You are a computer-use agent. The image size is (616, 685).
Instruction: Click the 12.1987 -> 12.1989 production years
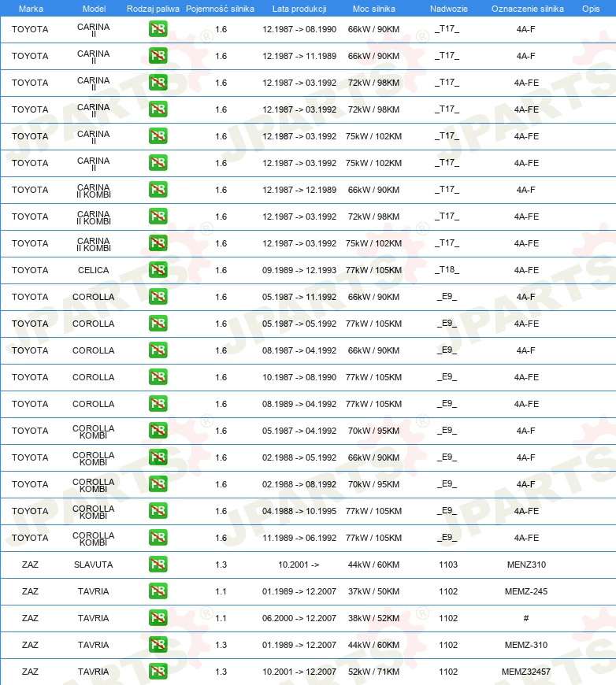click(x=299, y=190)
